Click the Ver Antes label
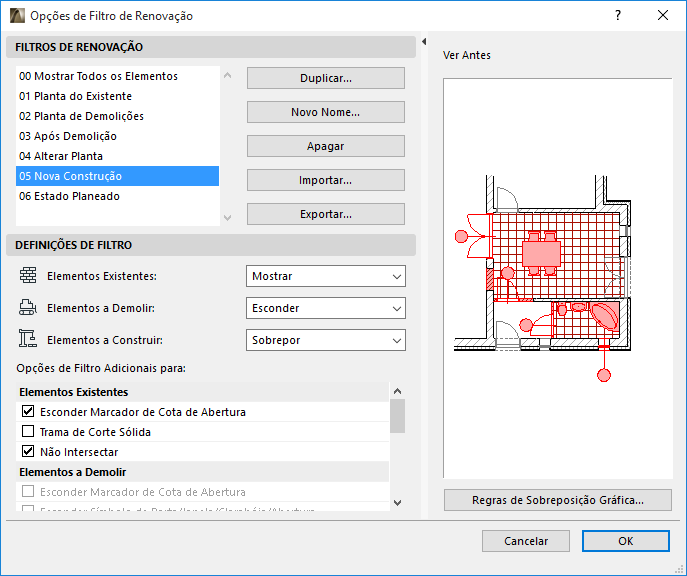The height and width of the screenshot is (576, 687). [x=467, y=55]
